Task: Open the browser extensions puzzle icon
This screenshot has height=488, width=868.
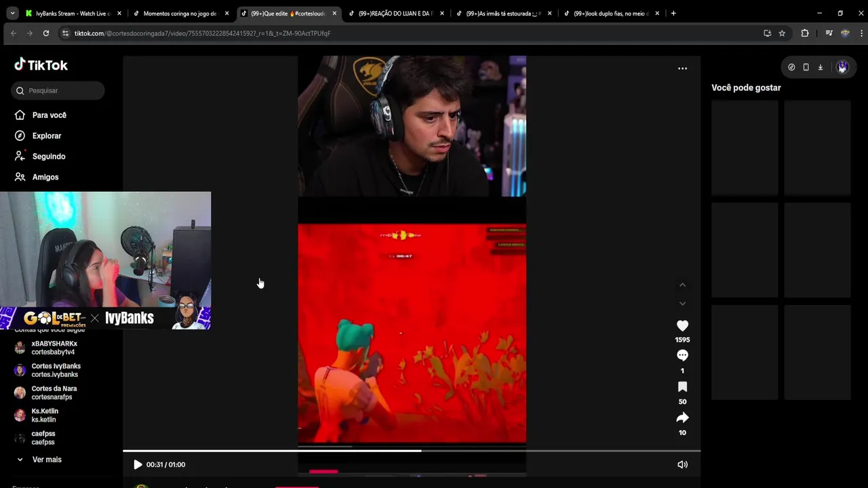Action: pos(805,33)
